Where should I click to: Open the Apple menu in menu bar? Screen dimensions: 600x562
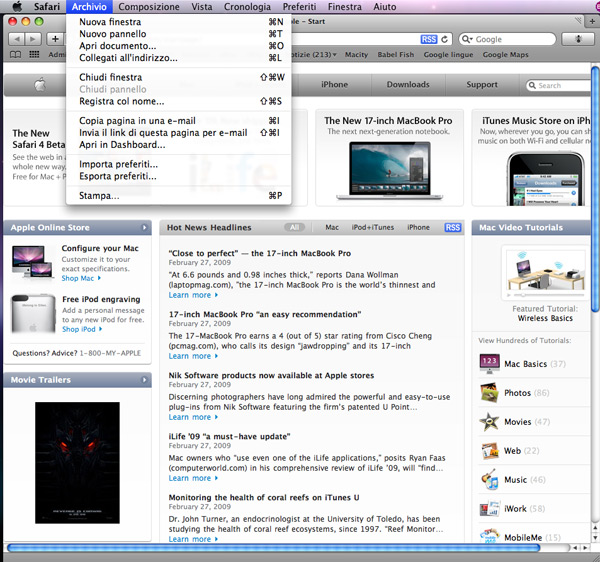coord(17,7)
